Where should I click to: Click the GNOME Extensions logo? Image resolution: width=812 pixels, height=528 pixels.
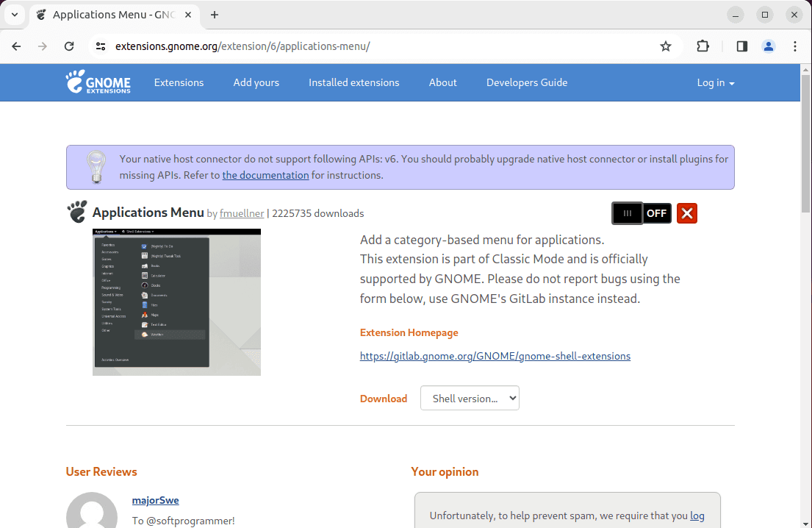tap(98, 82)
